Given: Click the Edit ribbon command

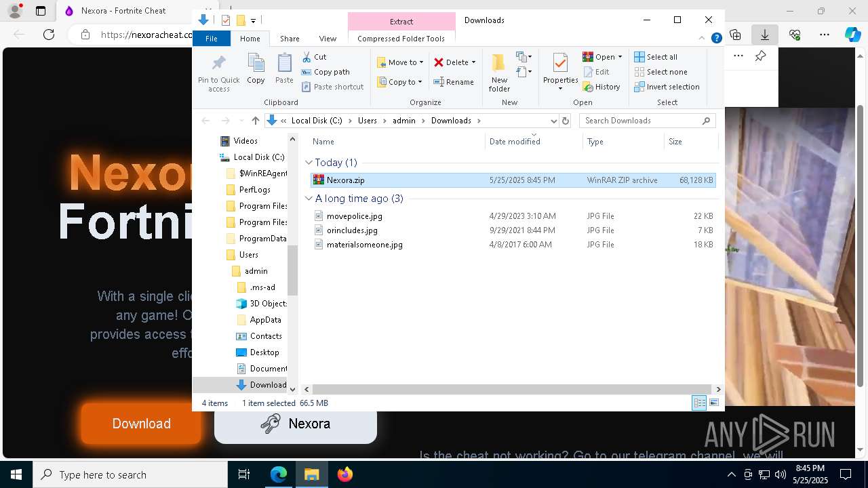Looking at the screenshot, I should [x=596, y=72].
